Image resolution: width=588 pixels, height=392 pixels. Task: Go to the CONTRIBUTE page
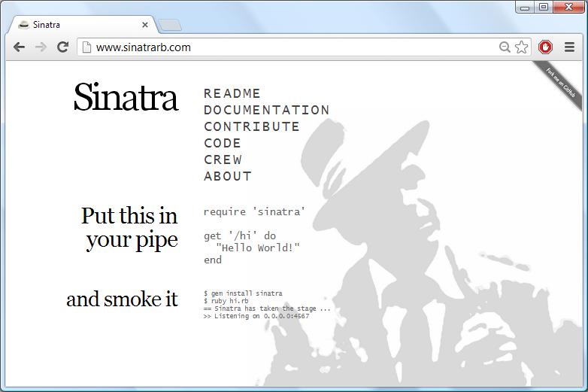pos(252,126)
